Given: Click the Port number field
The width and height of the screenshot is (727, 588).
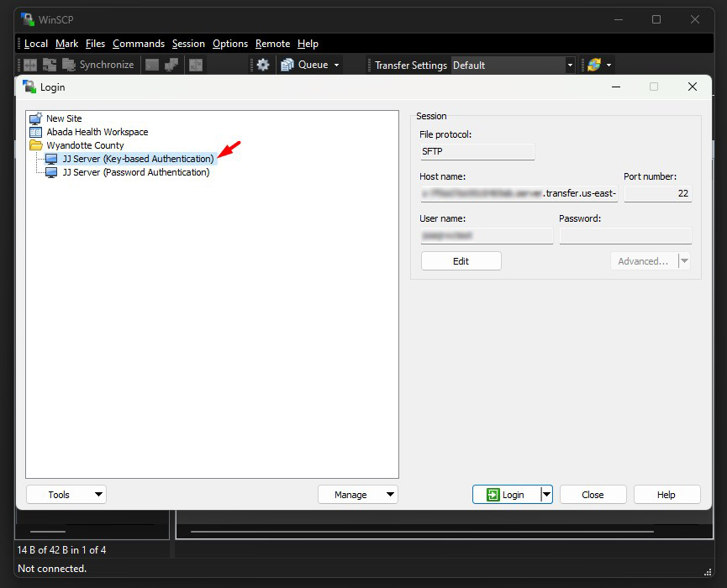Looking at the screenshot, I should click(658, 193).
